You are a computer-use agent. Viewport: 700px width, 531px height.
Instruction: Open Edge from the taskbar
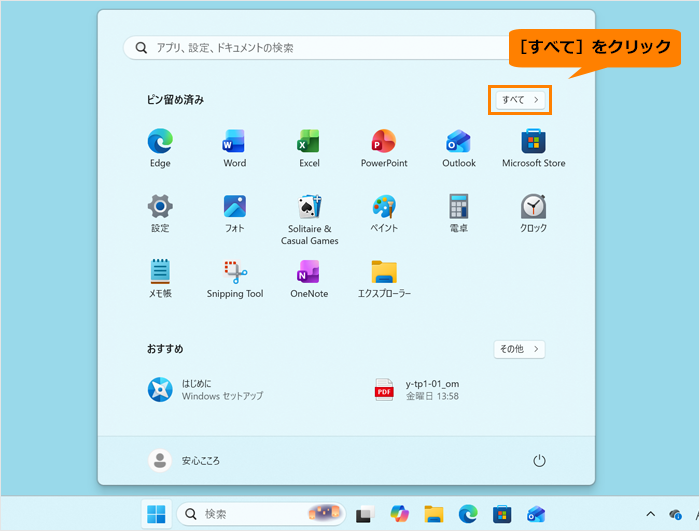468,514
